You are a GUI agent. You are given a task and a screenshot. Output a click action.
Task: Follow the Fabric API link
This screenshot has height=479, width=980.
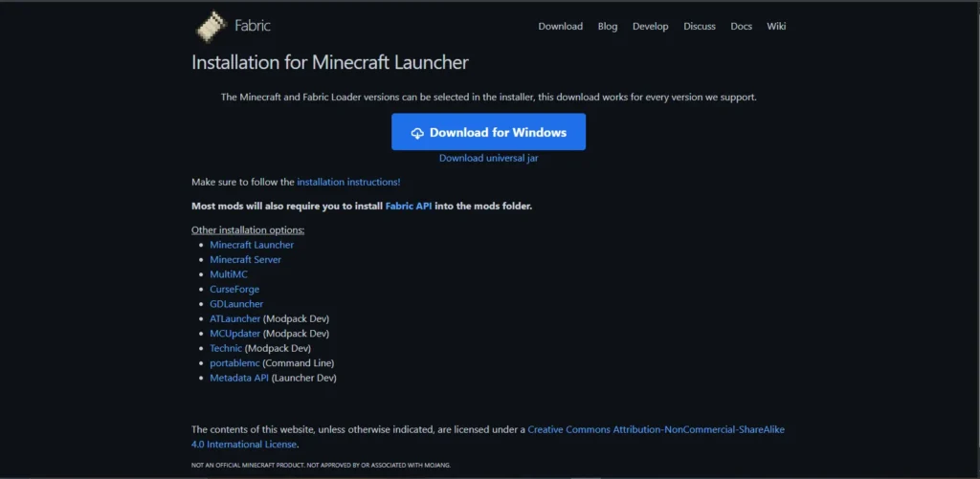[x=409, y=206]
